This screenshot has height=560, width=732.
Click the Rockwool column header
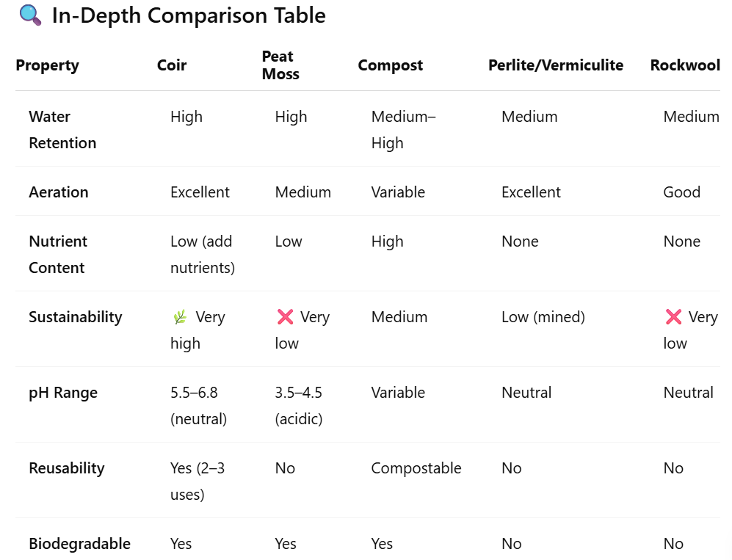[684, 65]
